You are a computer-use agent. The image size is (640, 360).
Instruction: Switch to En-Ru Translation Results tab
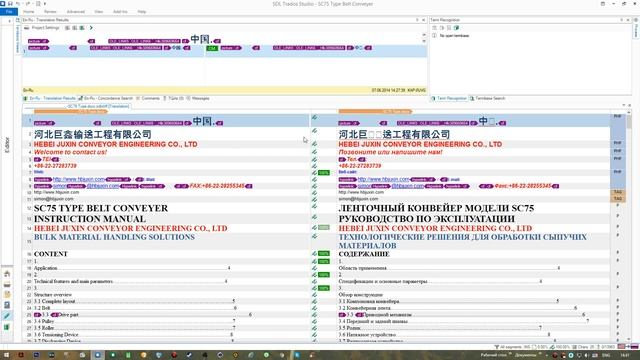(x=49, y=98)
